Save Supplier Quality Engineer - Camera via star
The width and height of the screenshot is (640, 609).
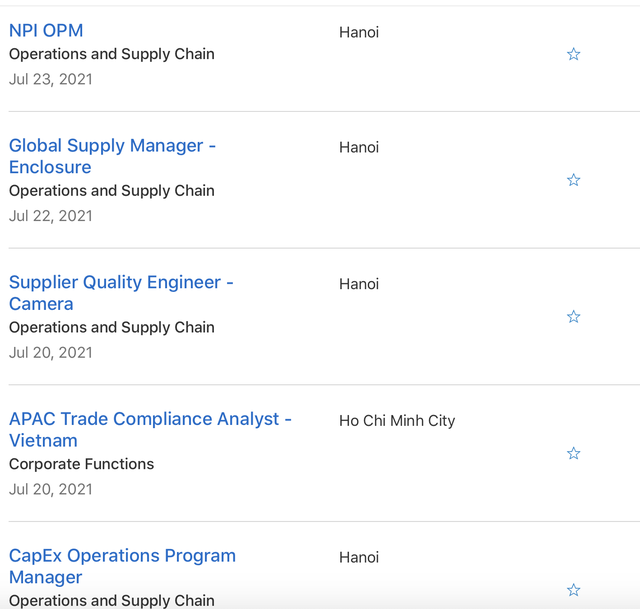(573, 317)
